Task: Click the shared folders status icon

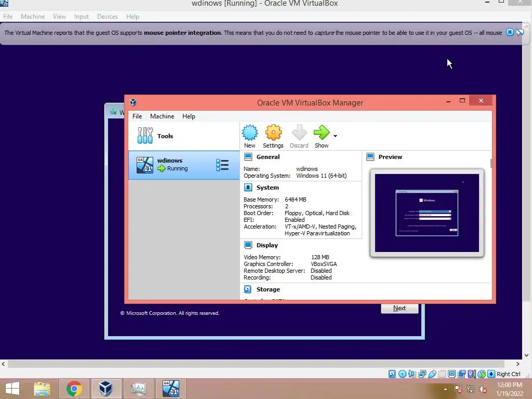Action: coord(442,374)
